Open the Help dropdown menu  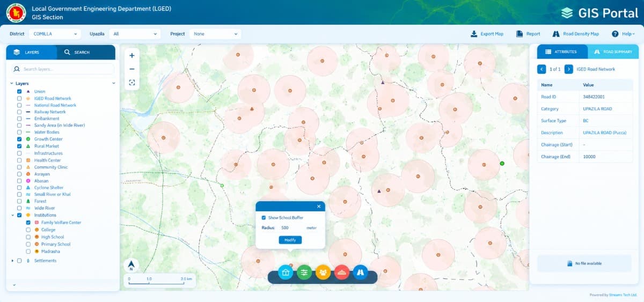624,34
